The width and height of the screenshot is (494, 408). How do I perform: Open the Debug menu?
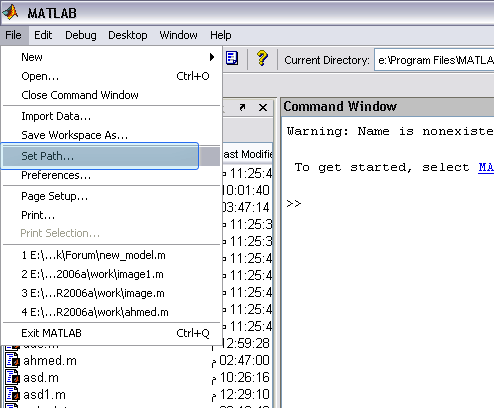click(x=81, y=35)
